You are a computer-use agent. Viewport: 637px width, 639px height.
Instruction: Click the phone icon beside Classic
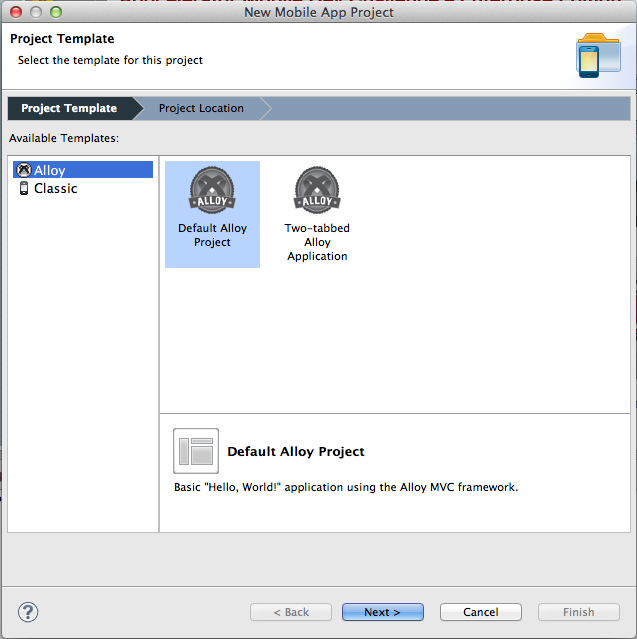click(x=24, y=188)
